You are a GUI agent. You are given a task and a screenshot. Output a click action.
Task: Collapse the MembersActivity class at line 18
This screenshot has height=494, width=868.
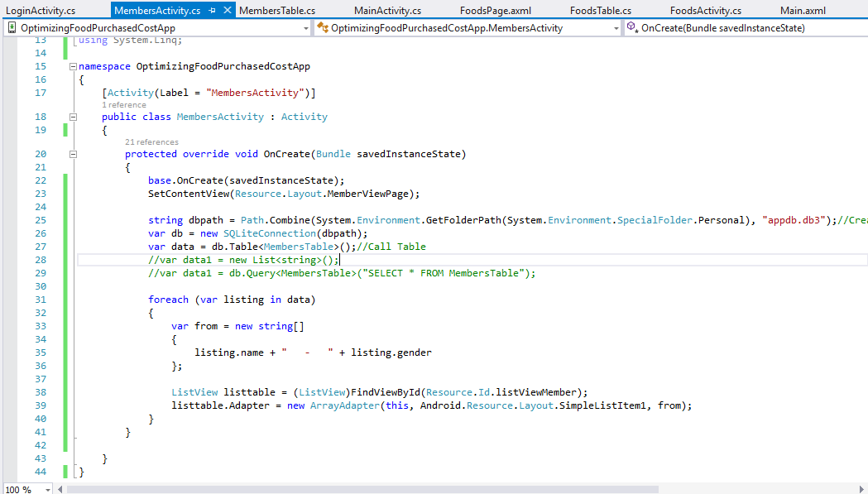(x=73, y=117)
